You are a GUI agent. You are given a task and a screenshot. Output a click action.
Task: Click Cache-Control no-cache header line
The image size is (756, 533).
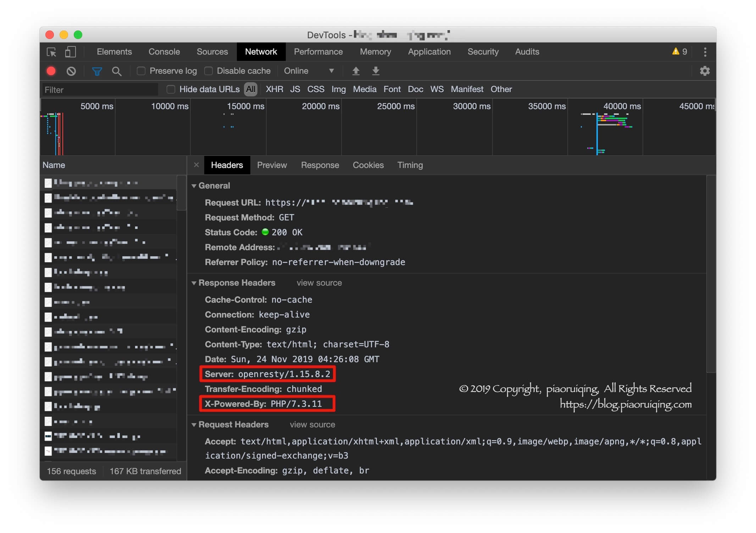258,300
